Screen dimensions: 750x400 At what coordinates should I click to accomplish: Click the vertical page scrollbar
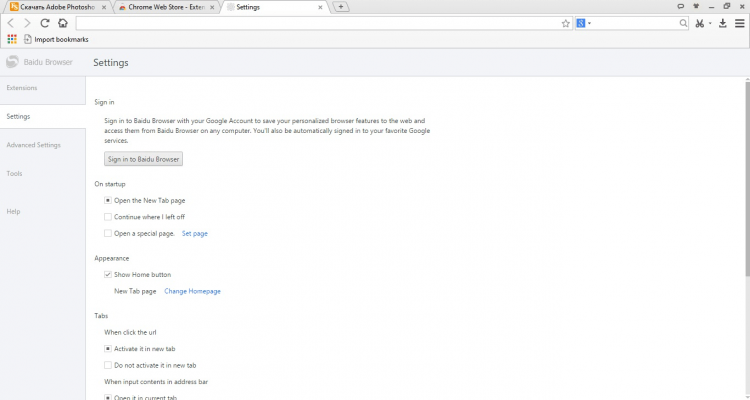click(x=747, y=178)
